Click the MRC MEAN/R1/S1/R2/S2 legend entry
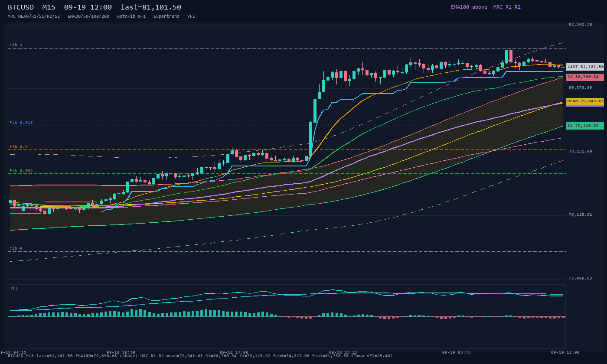 [34, 16]
